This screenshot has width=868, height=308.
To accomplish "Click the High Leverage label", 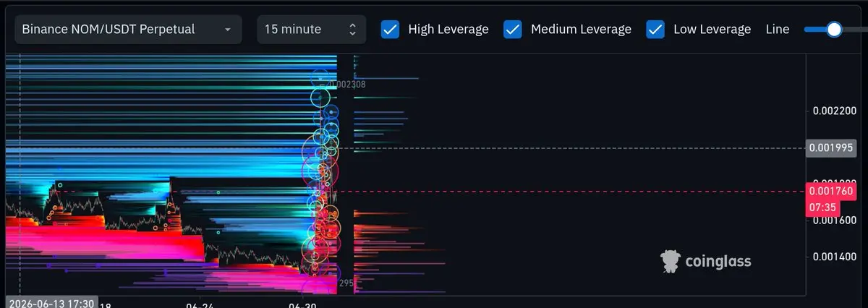I will pyautogui.click(x=448, y=30).
